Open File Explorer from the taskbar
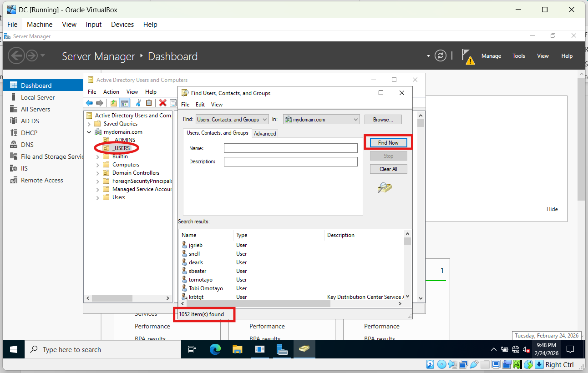 237,349
